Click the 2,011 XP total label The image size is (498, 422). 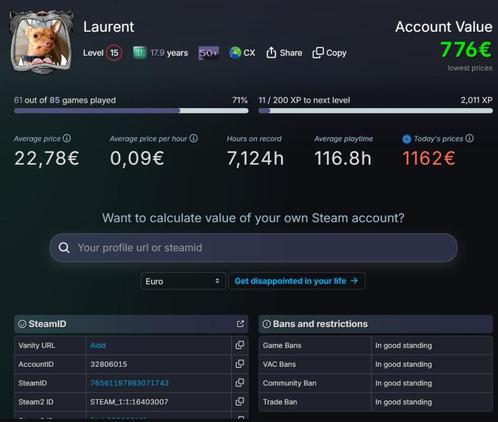[476, 100]
